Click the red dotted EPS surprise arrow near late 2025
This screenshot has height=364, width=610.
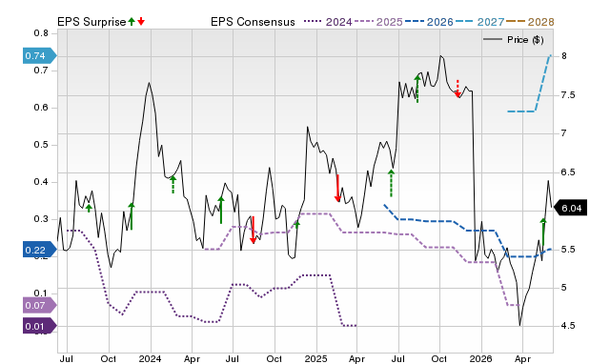[x=457, y=89]
